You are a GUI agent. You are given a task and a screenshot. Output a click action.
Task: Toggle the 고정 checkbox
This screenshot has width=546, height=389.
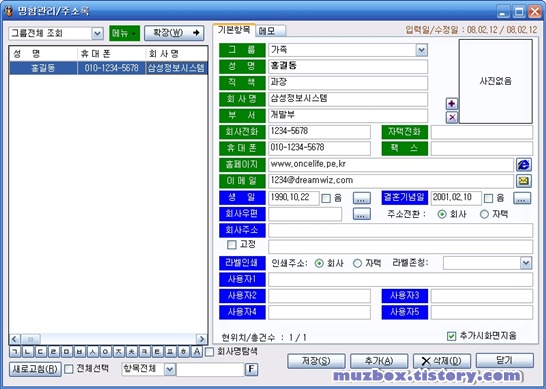click(232, 244)
